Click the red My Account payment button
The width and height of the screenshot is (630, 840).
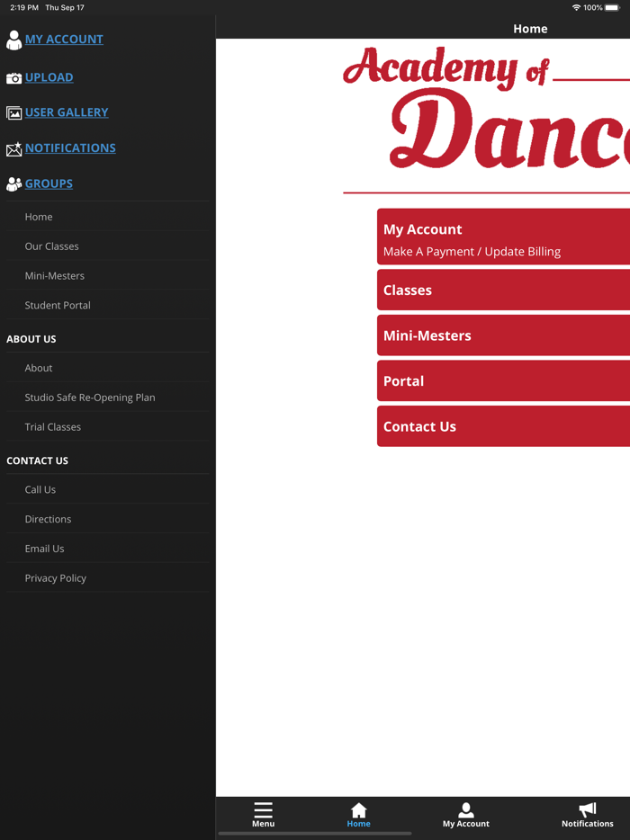[x=503, y=237]
